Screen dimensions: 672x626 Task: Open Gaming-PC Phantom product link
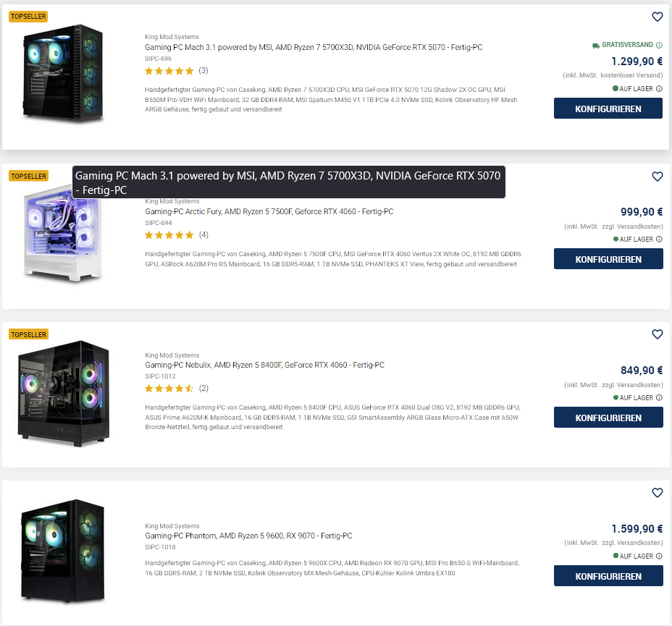click(248, 536)
